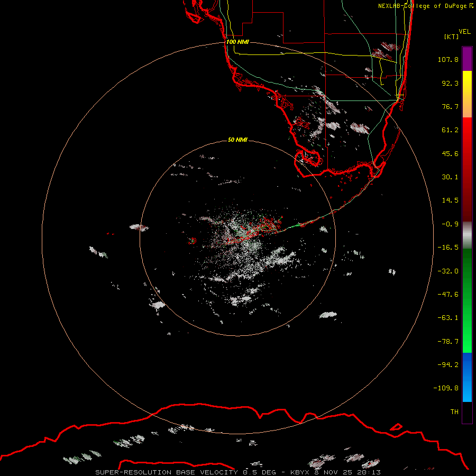Viewport: 476px width, 476px height.
Task: Select the -78.7 scale value
Action: point(448,342)
